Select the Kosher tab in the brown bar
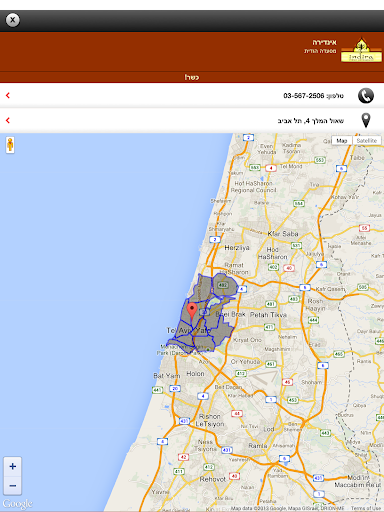 (x=192, y=77)
